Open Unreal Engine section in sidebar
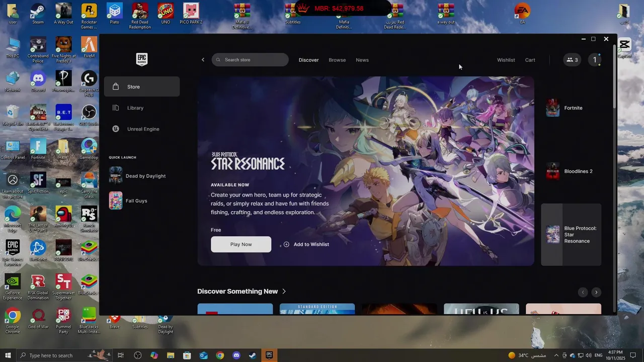Screen dimensions: 644x362 [142, 129]
